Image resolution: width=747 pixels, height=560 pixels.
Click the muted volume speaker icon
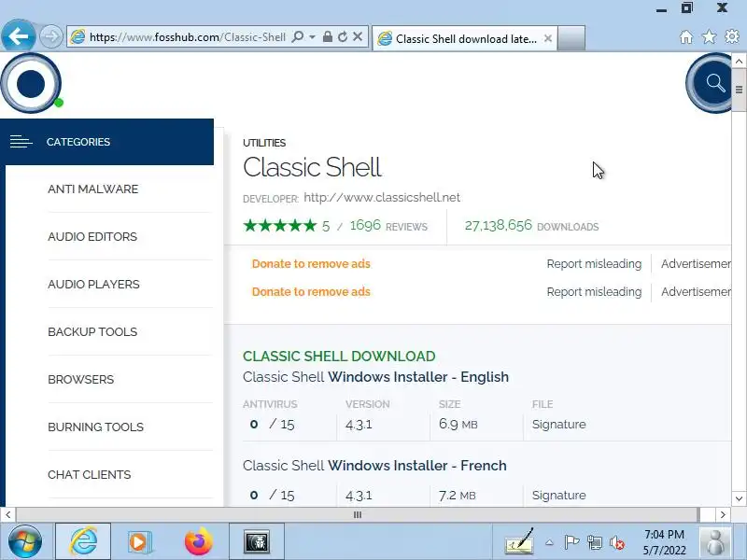[x=617, y=542]
